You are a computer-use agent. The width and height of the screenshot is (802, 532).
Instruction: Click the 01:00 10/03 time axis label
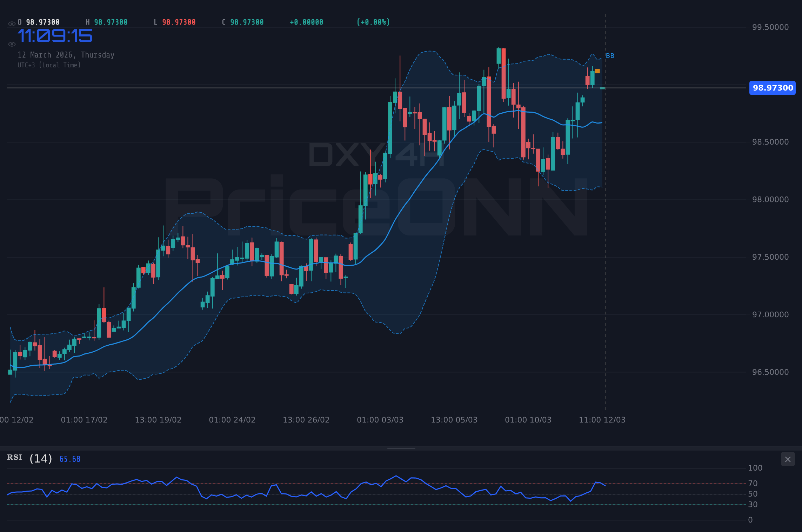tap(528, 420)
